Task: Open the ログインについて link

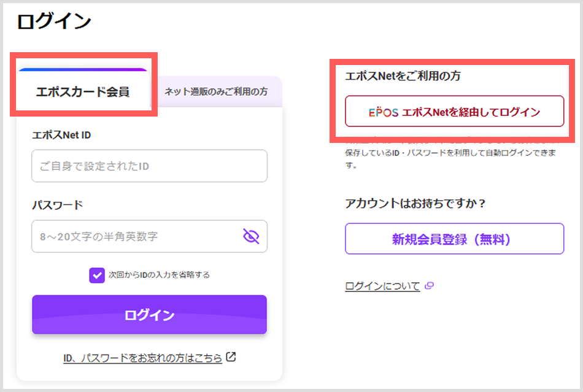Action: tap(382, 286)
